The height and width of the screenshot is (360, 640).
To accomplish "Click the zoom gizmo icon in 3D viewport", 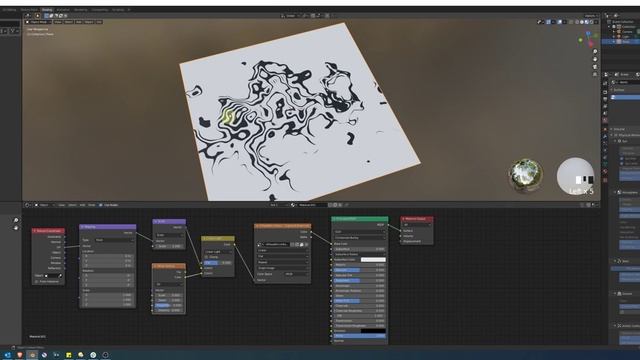I will click(x=595, y=51).
